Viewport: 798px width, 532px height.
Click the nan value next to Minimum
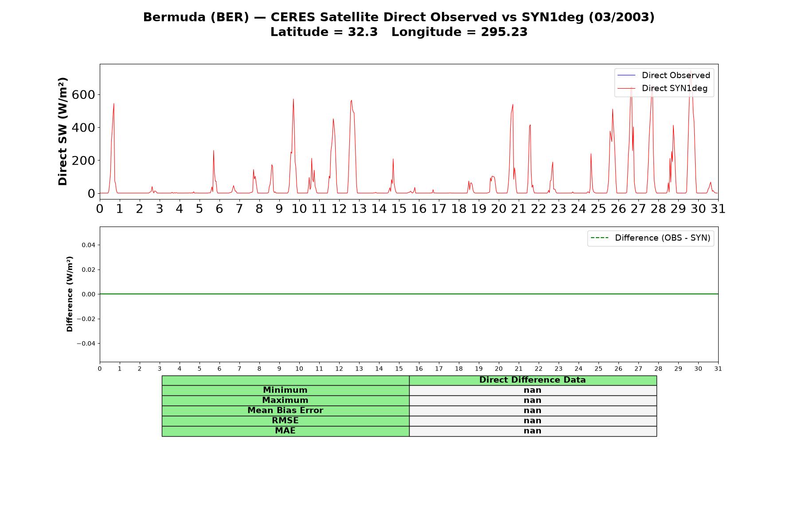[x=532, y=390]
